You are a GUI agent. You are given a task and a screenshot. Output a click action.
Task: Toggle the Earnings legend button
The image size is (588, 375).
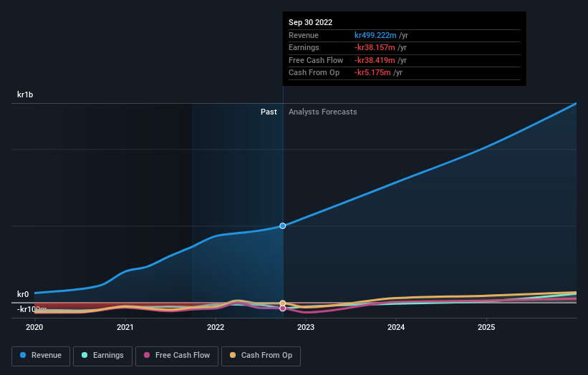[102, 356]
